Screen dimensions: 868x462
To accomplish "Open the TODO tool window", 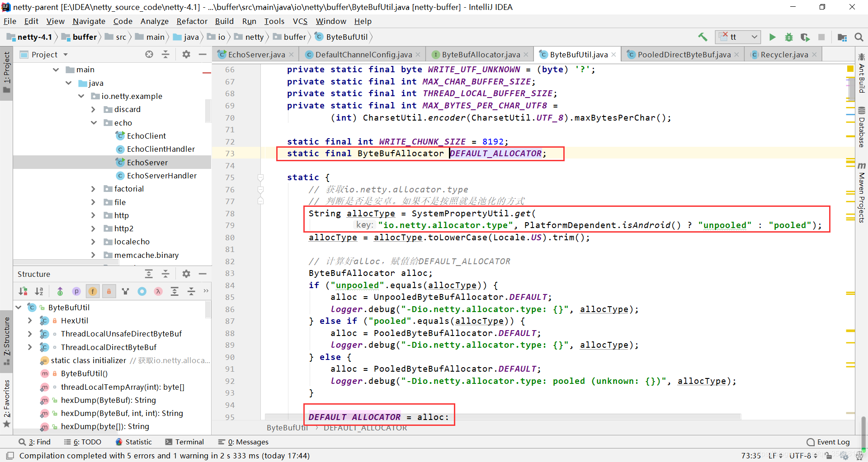I will pyautogui.click(x=83, y=442).
